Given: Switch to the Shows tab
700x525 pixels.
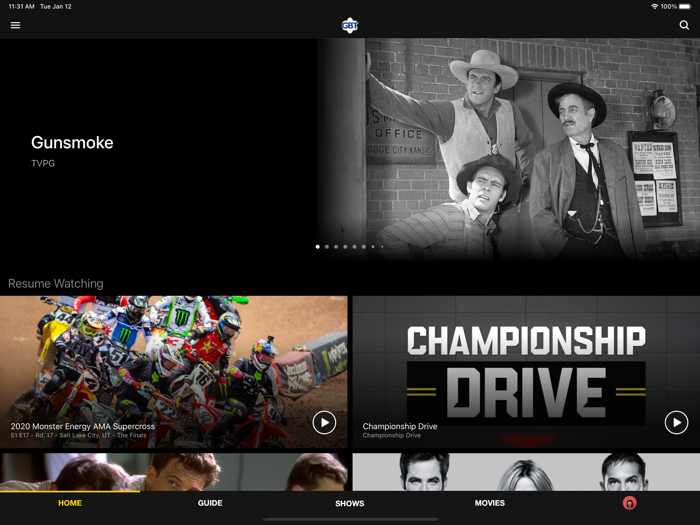Looking at the screenshot, I should pos(350,503).
